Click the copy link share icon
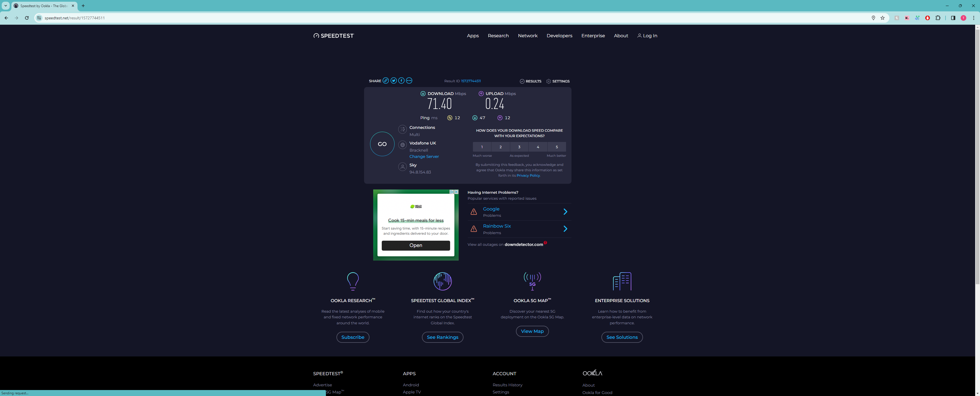Screen dimensions: 980x396 386,81
